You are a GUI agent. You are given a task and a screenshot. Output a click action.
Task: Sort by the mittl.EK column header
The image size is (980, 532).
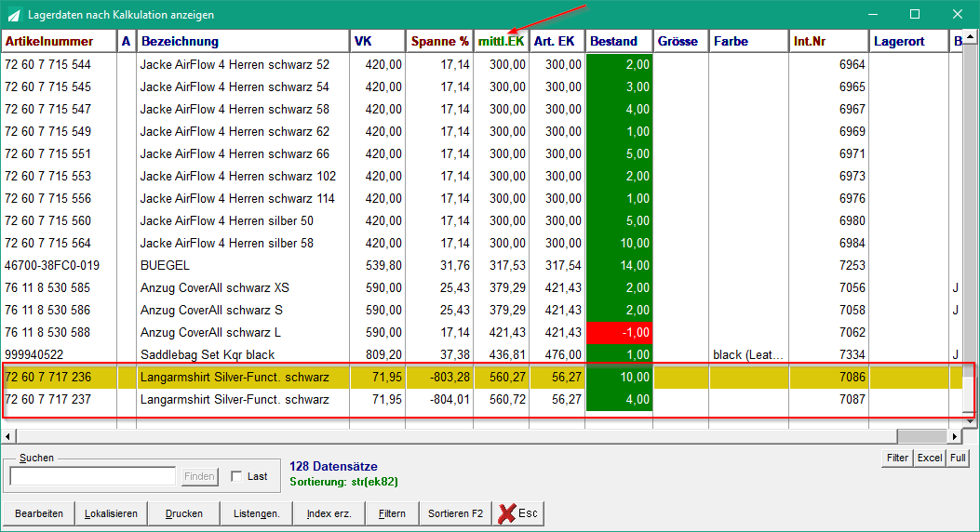click(x=501, y=41)
